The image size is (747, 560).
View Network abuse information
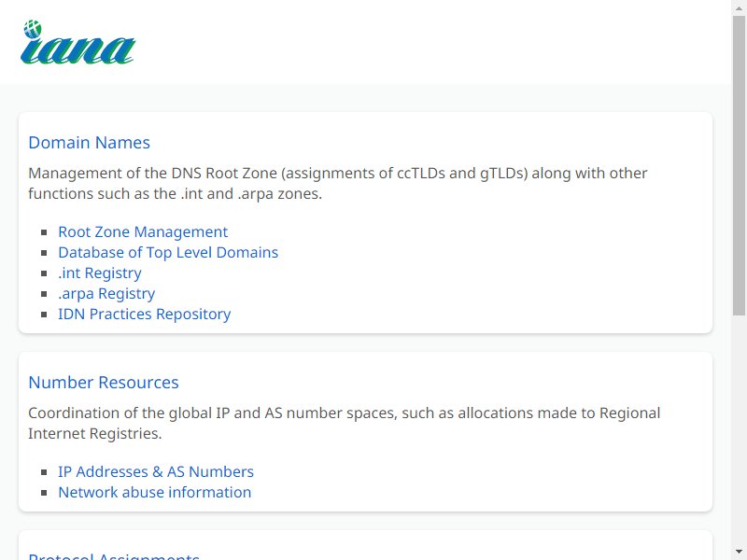[x=154, y=492]
